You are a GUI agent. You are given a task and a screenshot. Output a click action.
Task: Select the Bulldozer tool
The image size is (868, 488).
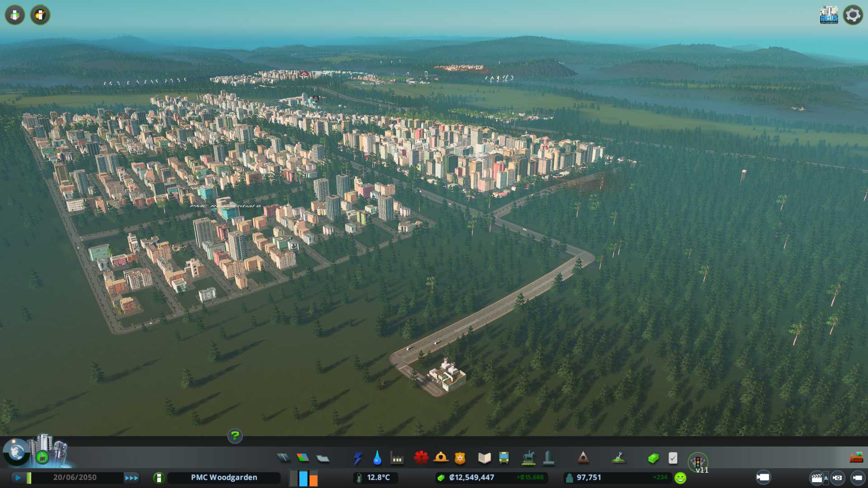tap(856, 458)
